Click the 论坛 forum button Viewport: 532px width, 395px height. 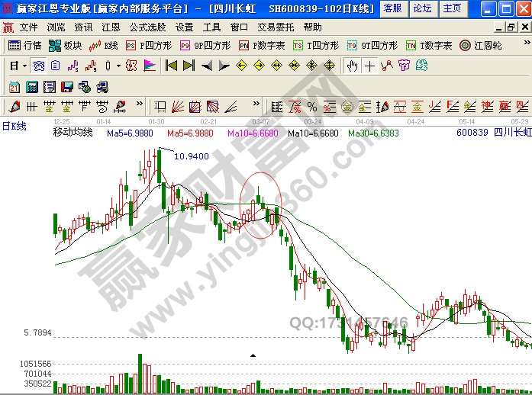[422, 8]
